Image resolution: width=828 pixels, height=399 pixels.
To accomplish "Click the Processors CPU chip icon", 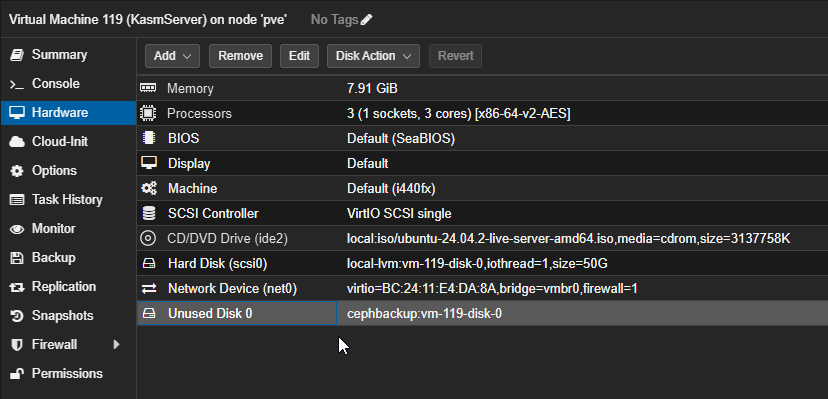I will pyautogui.click(x=148, y=113).
